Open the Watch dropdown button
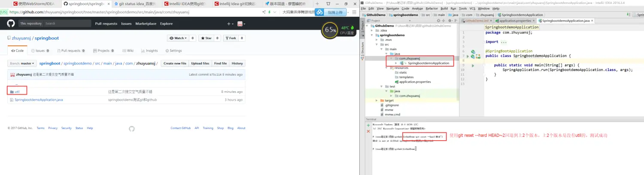Viewport: 644px width, 175px height. click(178, 38)
